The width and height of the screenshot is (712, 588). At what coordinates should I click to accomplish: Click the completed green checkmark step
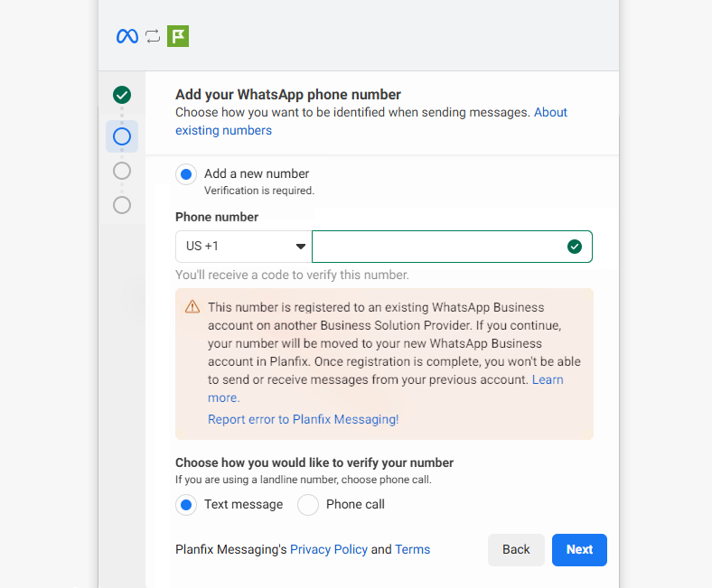click(122, 95)
